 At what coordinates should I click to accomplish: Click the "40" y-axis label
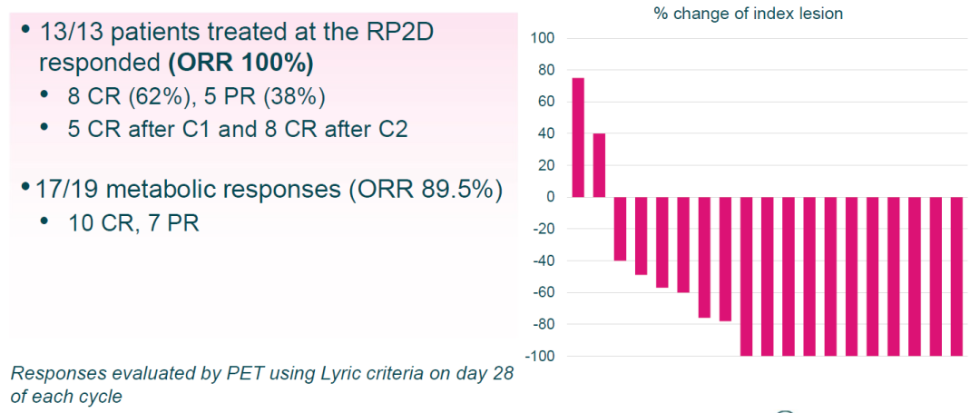tap(546, 134)
